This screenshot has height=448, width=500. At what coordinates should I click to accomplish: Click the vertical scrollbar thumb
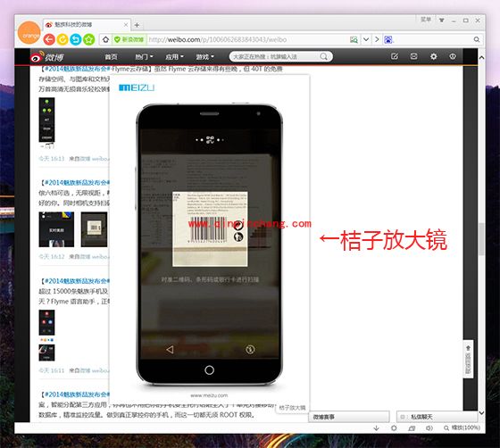[x=481, y=239]
